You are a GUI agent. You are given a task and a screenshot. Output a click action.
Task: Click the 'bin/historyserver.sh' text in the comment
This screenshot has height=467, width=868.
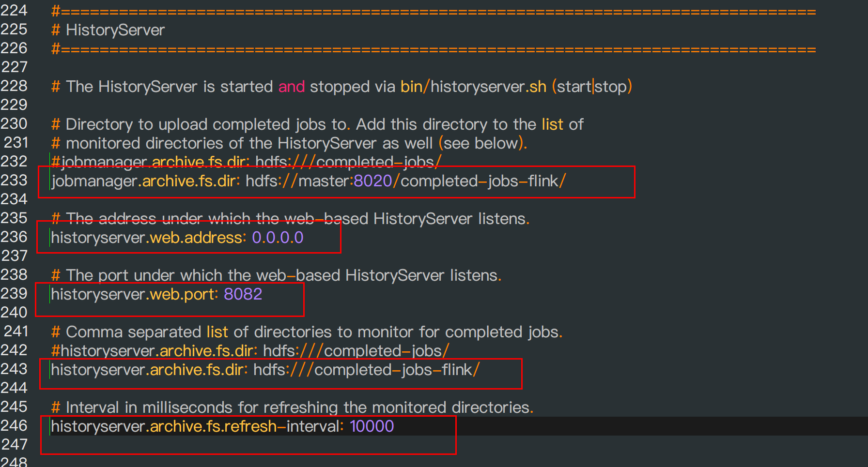coord(473,87)
